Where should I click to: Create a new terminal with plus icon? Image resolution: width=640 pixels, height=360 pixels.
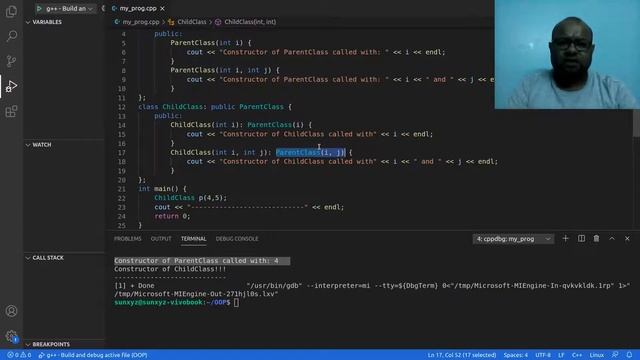(x=565, y=238)
